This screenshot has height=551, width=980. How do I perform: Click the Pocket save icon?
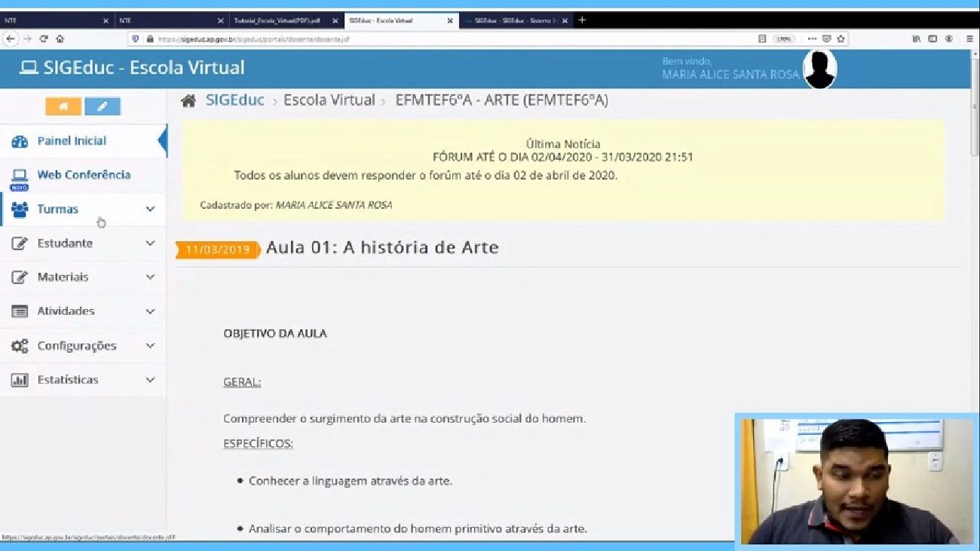point(827,38)
